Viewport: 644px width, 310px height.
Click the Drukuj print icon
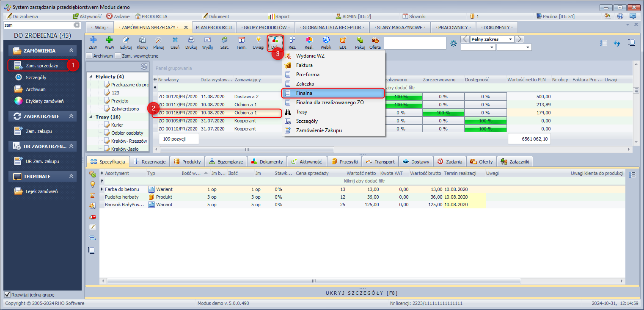point(191,42)
